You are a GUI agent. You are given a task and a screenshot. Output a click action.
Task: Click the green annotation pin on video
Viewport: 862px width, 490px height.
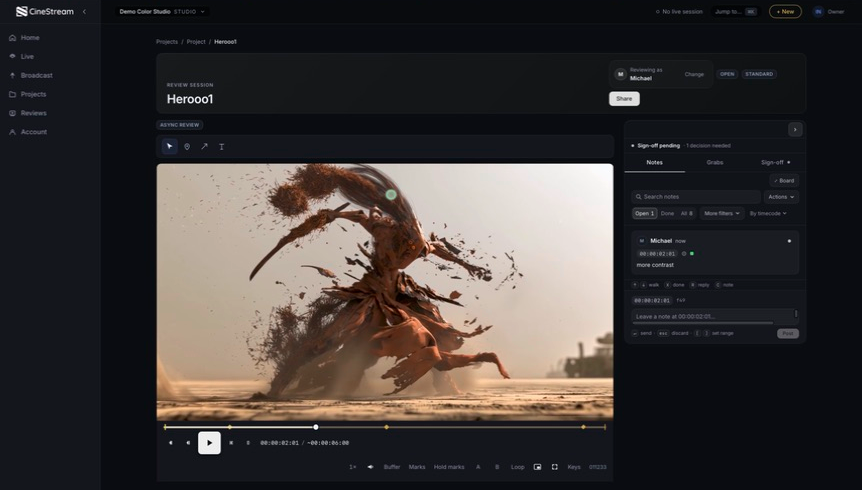[391, 195]
